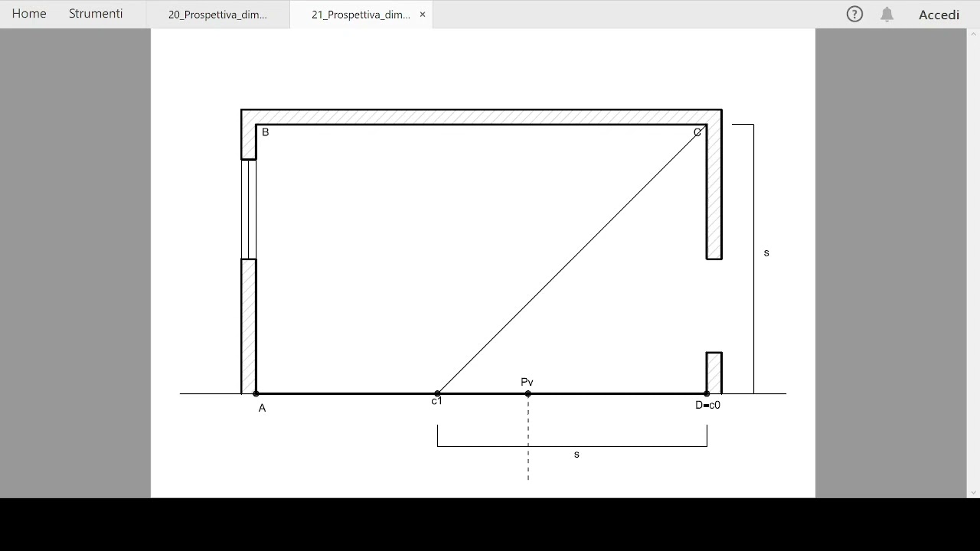Viewport: 980px width, 551px height.
Task: Open the notifications bell
Action: (x=887, y=14)
